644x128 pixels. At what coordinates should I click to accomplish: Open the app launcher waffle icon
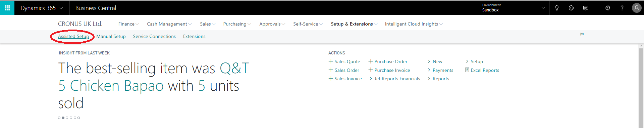(x=7, y=8)
